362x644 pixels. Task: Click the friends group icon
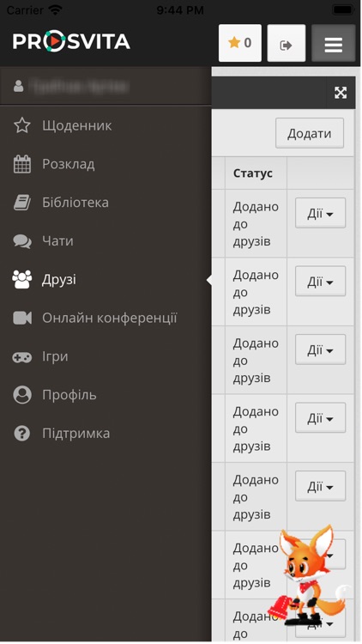point(21,279)
